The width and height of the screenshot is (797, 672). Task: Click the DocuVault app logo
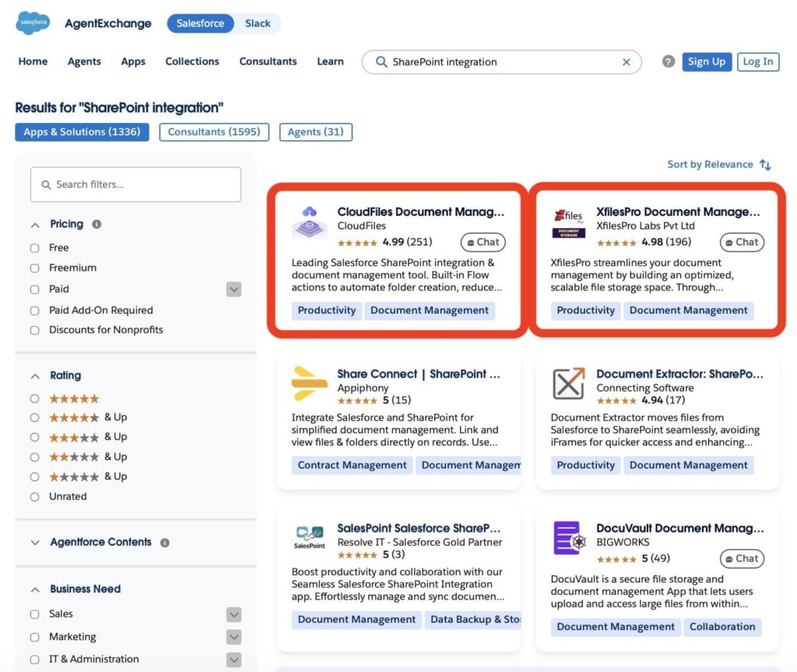pyautogui.click(x=569, y=538)
